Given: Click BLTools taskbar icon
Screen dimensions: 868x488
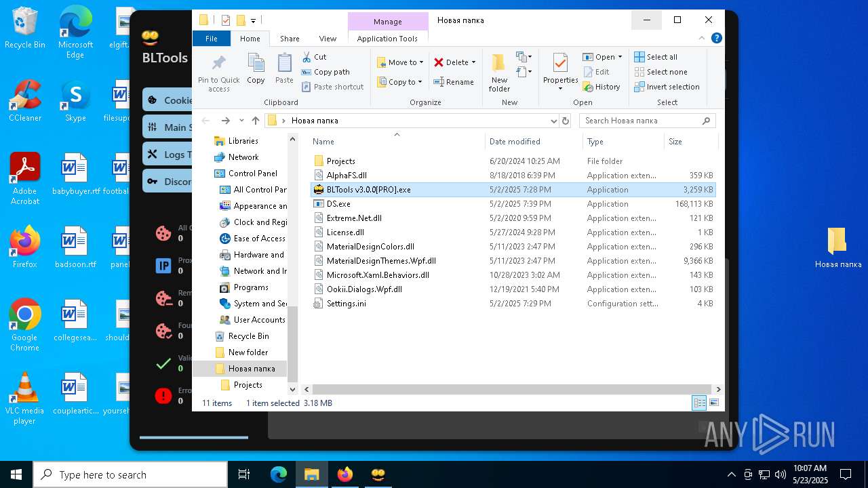Looking at the screenshot, I should pos(378,474).
